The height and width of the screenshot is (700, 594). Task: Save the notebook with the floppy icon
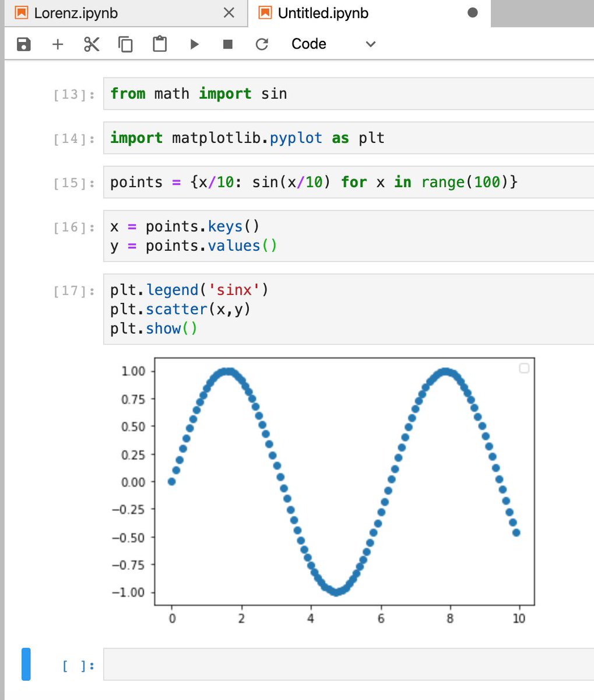pyautogui.click(x=23, y=44)
